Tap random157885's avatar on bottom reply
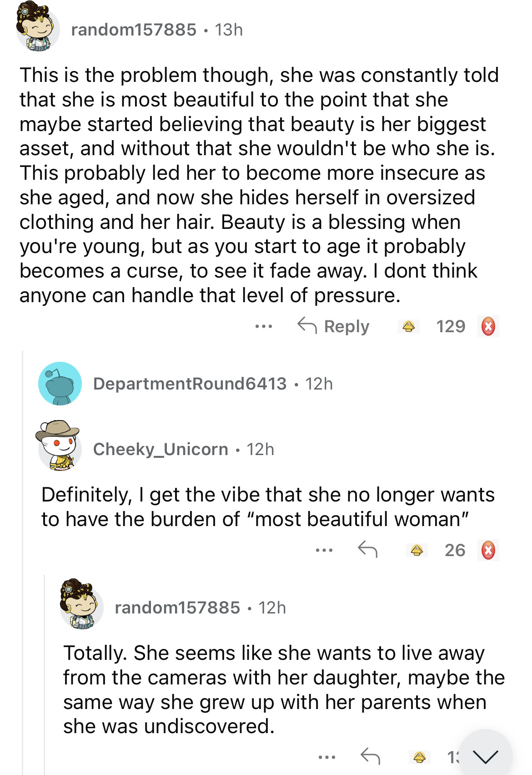 click(x=81, y=605)
